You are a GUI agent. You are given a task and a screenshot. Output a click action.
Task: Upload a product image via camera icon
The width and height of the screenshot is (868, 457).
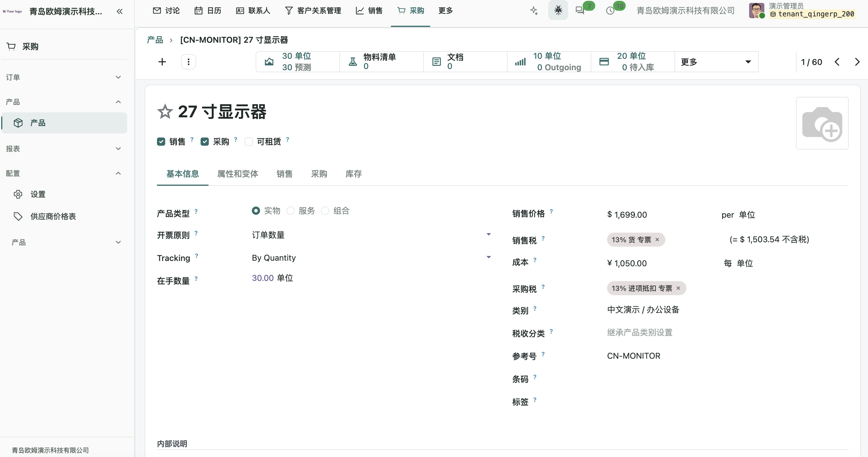[x=822, y=123]
